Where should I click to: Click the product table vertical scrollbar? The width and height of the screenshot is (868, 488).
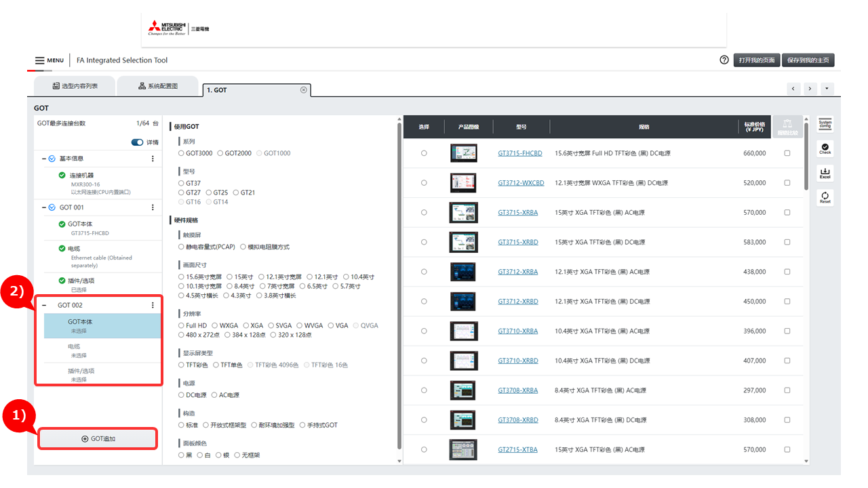[x=806, y=156]
